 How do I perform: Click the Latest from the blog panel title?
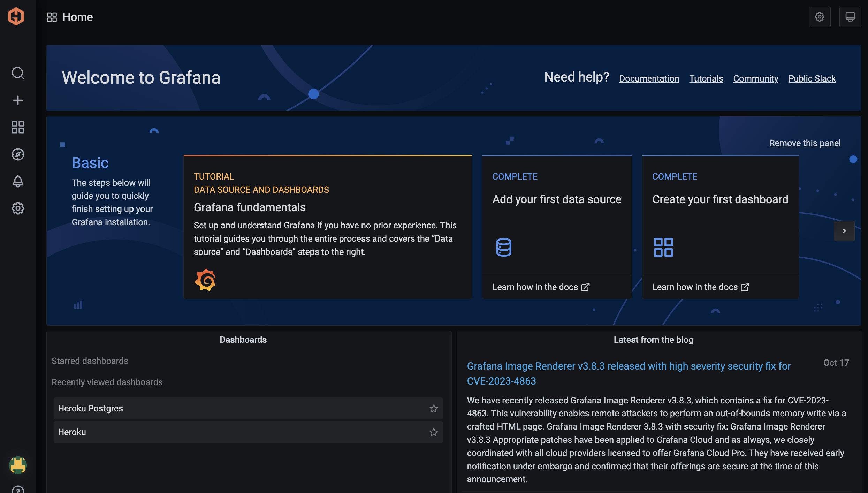coord(653,340)
